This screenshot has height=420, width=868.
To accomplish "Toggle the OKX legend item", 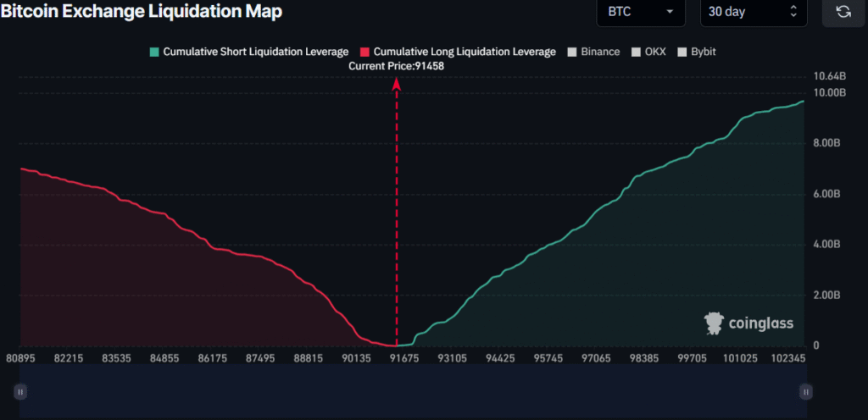I will click(x=648, y=52).
